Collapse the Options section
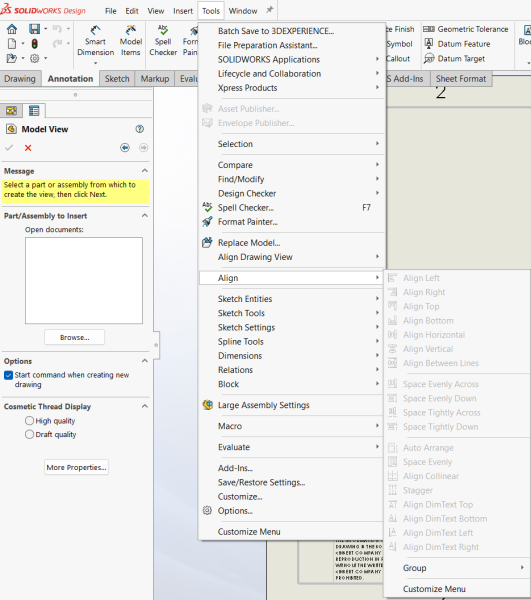This screenshot has width=531, height=600. click(145, 361)
